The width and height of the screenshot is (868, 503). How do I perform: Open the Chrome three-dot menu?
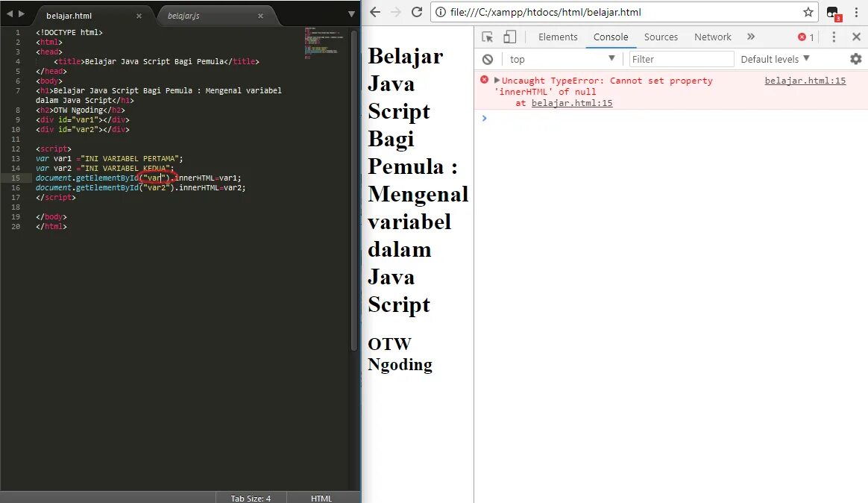point(856,12)
